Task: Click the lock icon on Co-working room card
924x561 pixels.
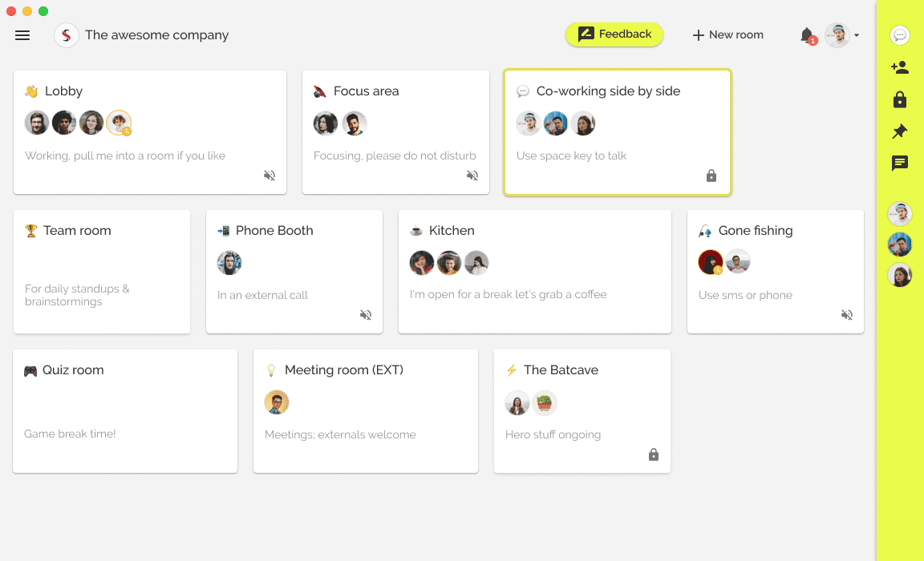Action: (x=711, y=176)
